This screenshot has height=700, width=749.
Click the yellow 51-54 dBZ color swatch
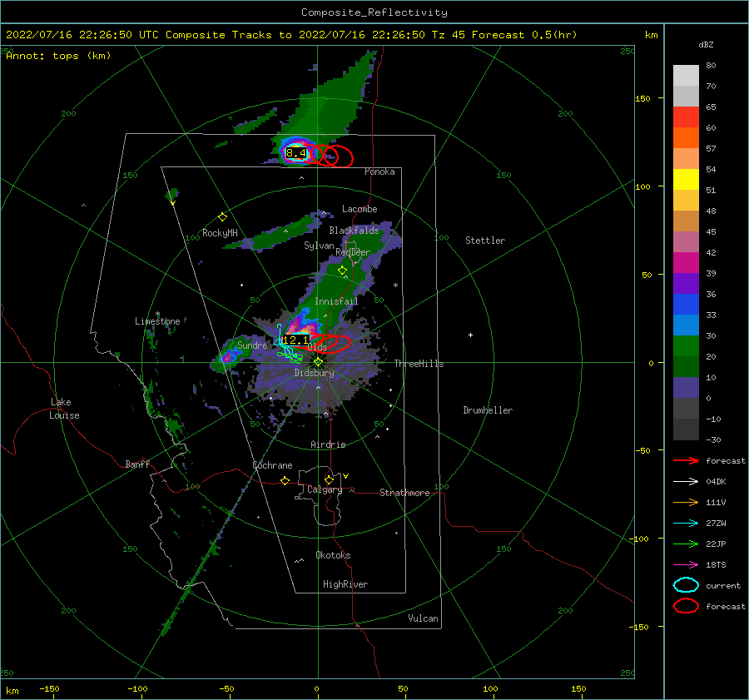(686, 179)
